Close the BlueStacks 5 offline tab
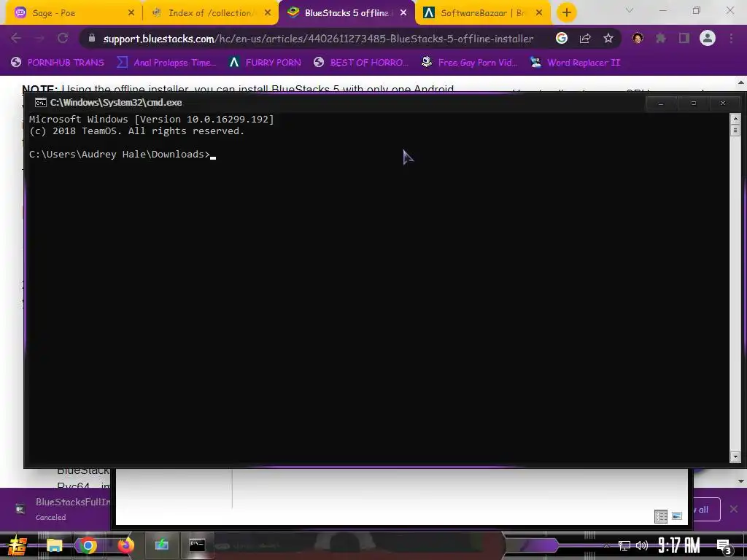 click(403, 13)
